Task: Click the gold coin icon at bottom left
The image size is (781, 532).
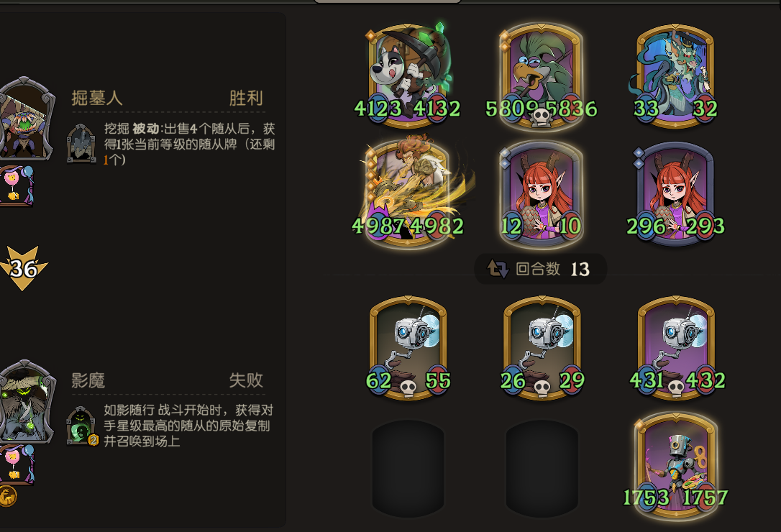Action: 7,496
